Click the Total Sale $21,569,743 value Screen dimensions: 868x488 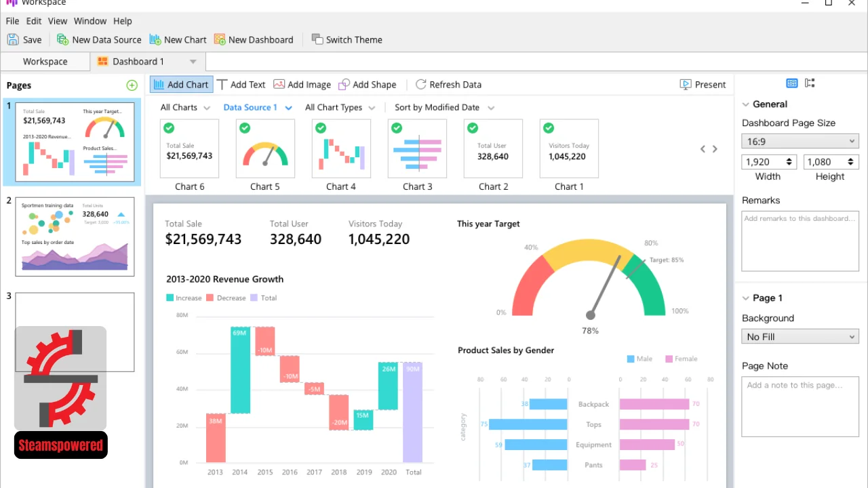[x=203, y=239]
